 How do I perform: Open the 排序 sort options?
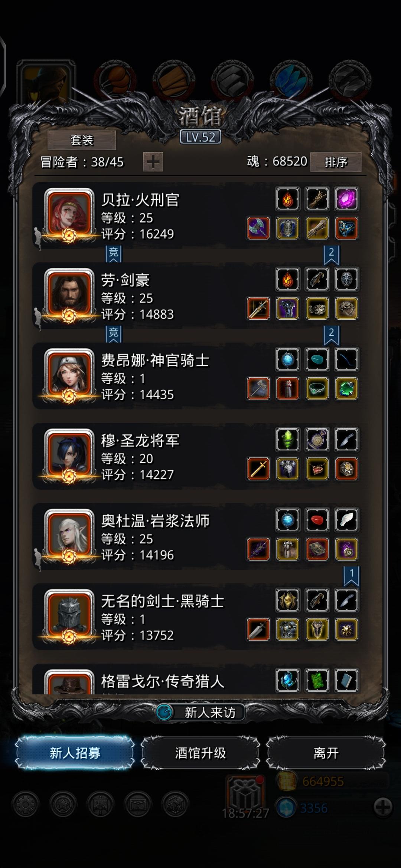pos(336,162)
